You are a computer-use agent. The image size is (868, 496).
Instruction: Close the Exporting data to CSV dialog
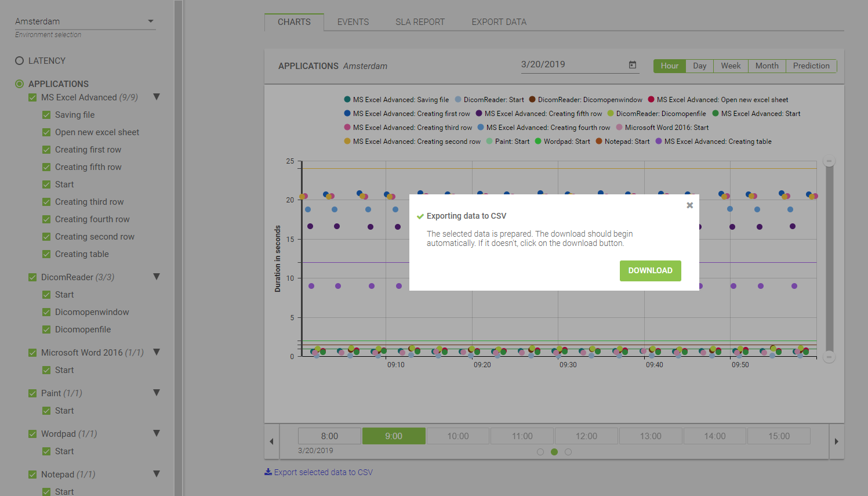click(x=690, y=205)
